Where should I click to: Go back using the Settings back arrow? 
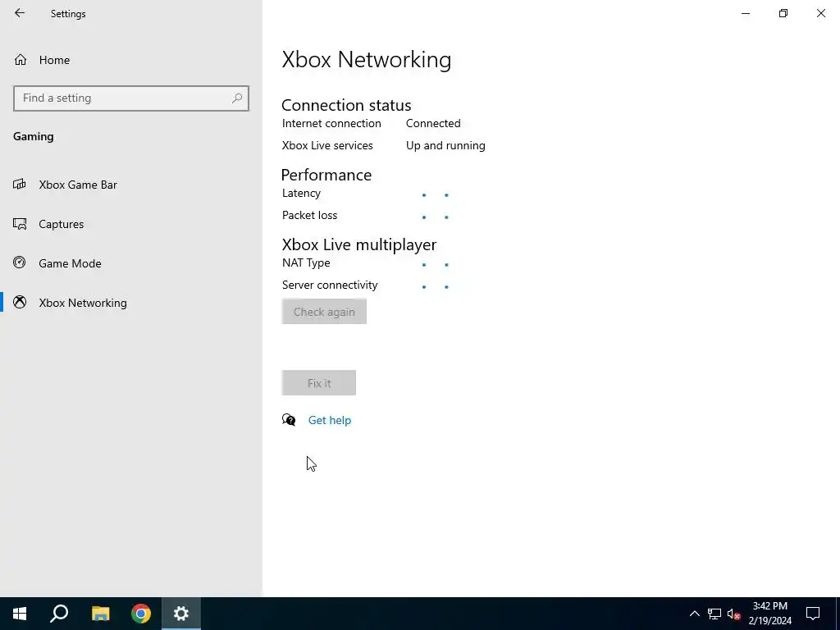[x=20, y=13]
